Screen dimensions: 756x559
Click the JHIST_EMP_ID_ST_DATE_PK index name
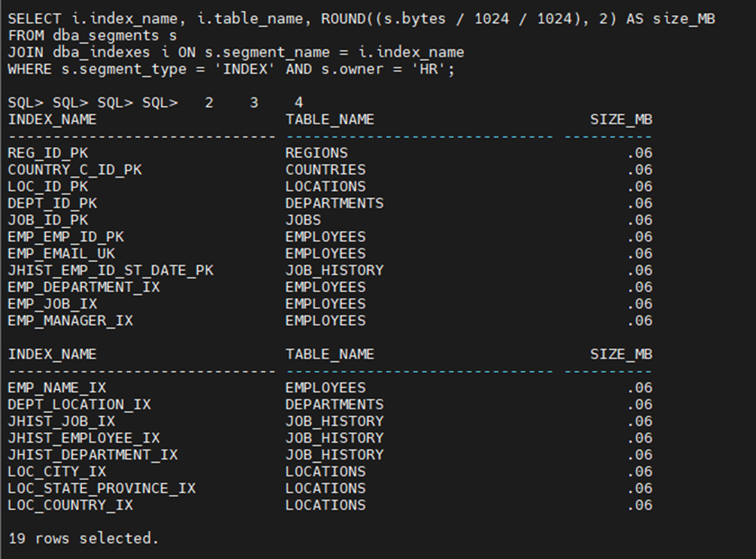point(111,270)
